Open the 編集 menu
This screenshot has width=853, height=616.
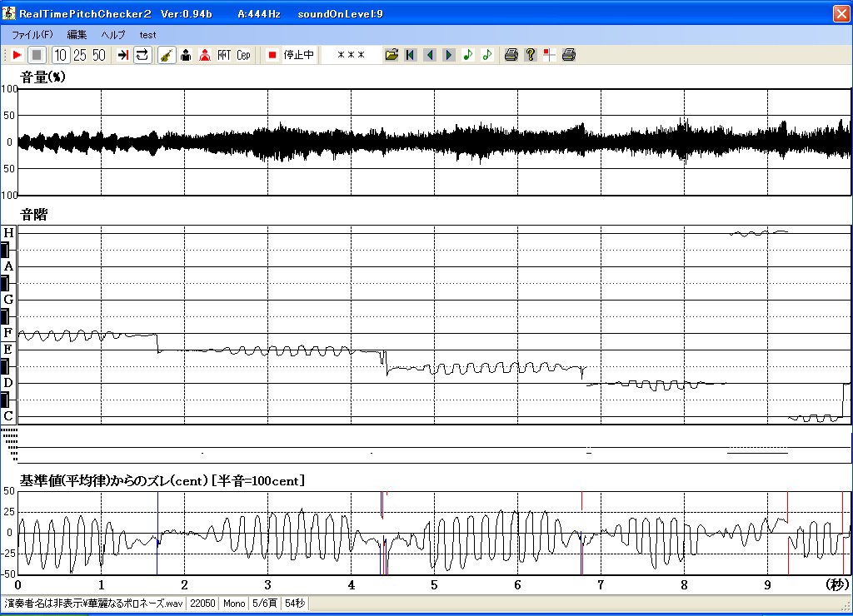[77, 35]
